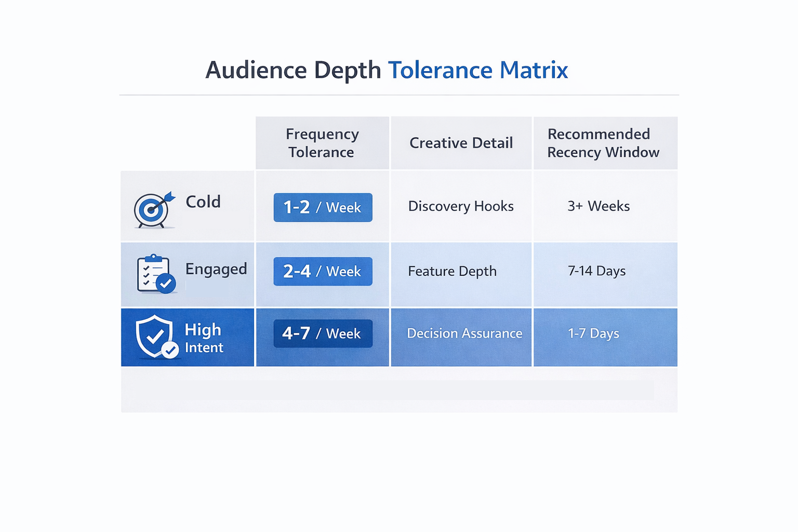The width and height of the screenshot is (798, 532).
Task: Click the 4-7 / Week frequency badge
Action: point(322,334)
